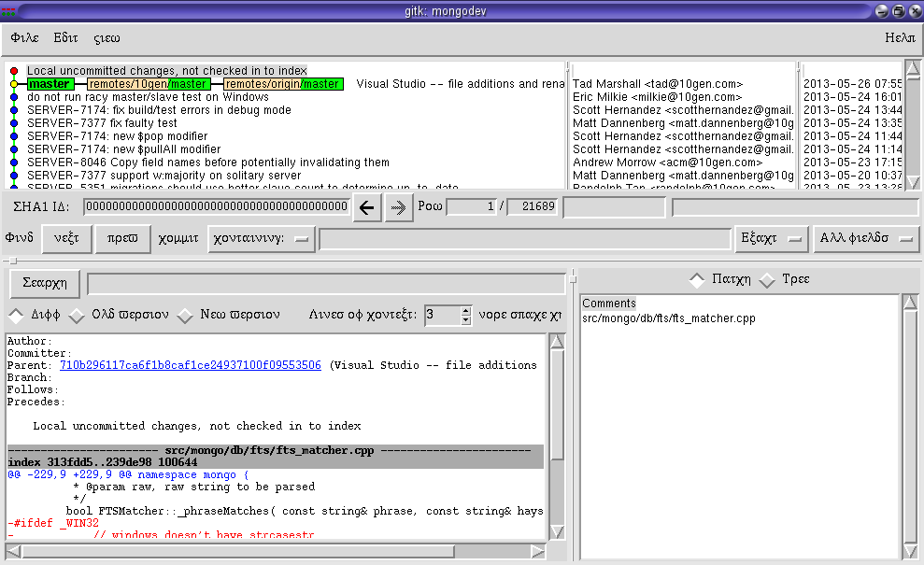Open the 'containing:' find type dropdown
The height and width of the screenshot is (565, 924).
click(261, 239)
